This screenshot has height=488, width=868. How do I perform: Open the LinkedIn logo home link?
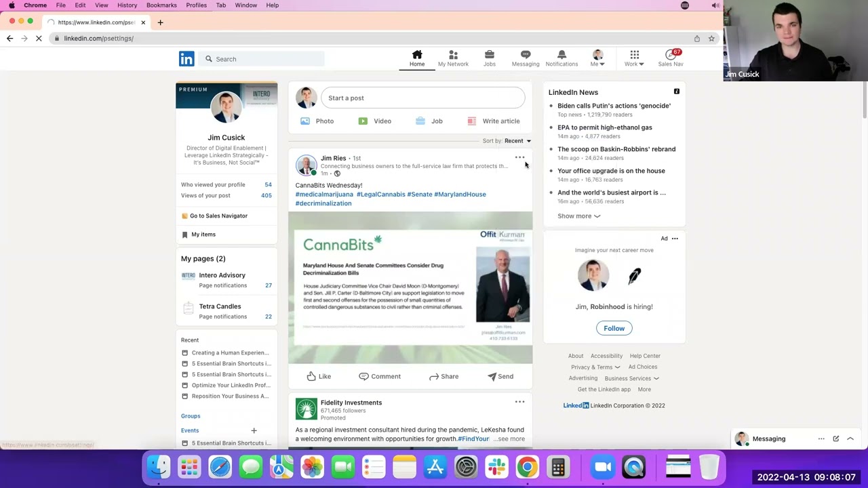[x=186, y=59]
